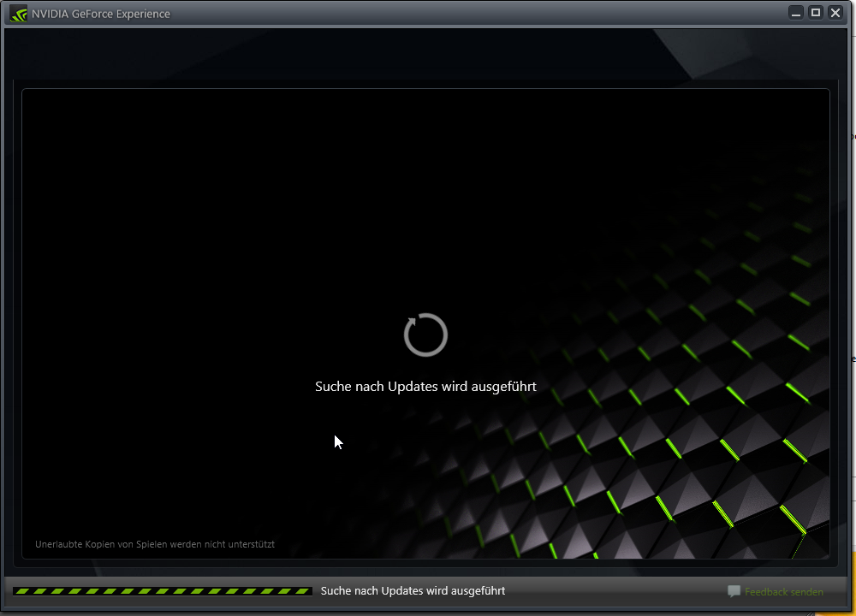
Task: Click the NVIDIA logo in title bar
Action: pyautogui.click(x=18, y=13)
